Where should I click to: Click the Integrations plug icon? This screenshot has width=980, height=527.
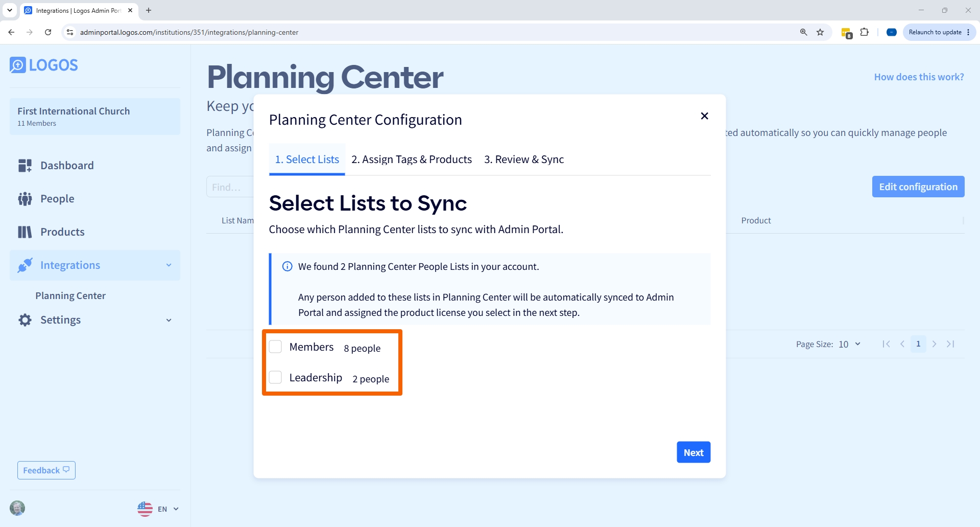[25, 265]
